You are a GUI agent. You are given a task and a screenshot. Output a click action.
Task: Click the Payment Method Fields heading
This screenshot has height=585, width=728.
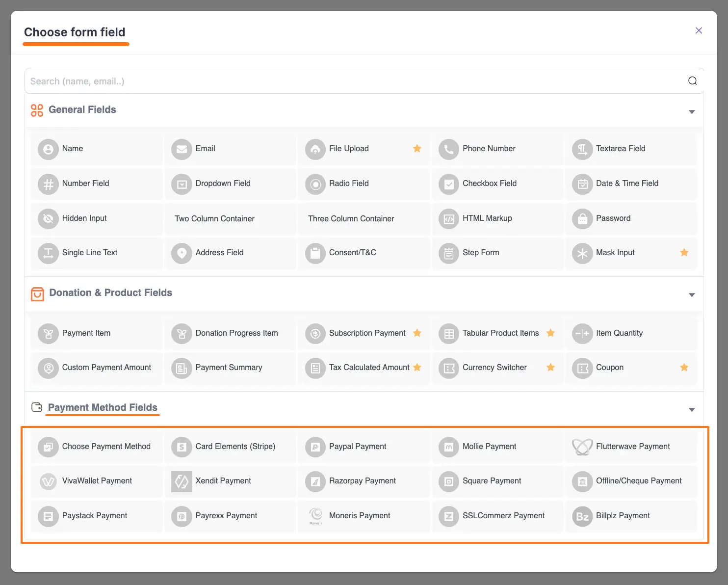click(x=102, y=407)
